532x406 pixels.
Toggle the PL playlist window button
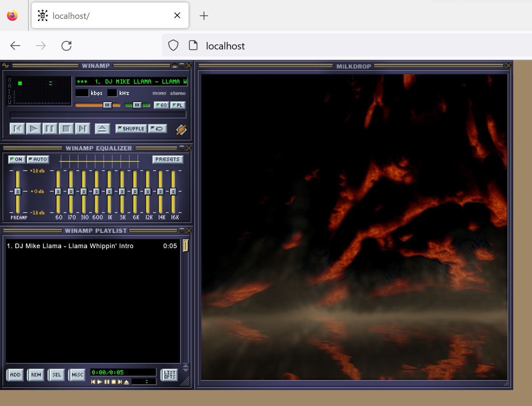click(x=178, y=105)
